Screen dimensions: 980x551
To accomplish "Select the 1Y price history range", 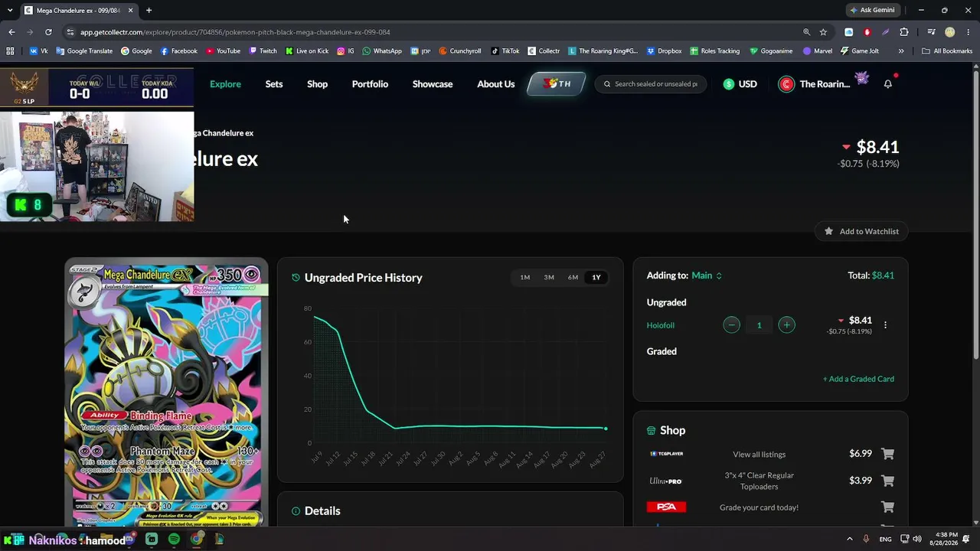I will pos(596,278).
